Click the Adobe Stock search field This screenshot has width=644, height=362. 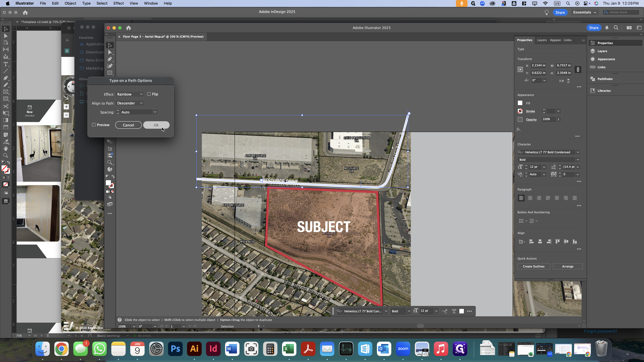click(x=621, y=12)
